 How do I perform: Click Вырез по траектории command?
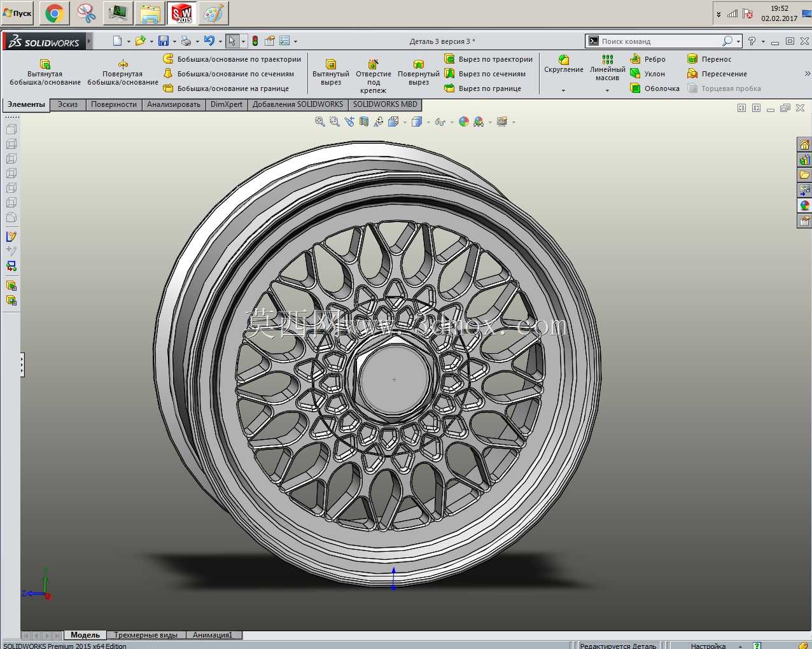(x=488, y=59)
